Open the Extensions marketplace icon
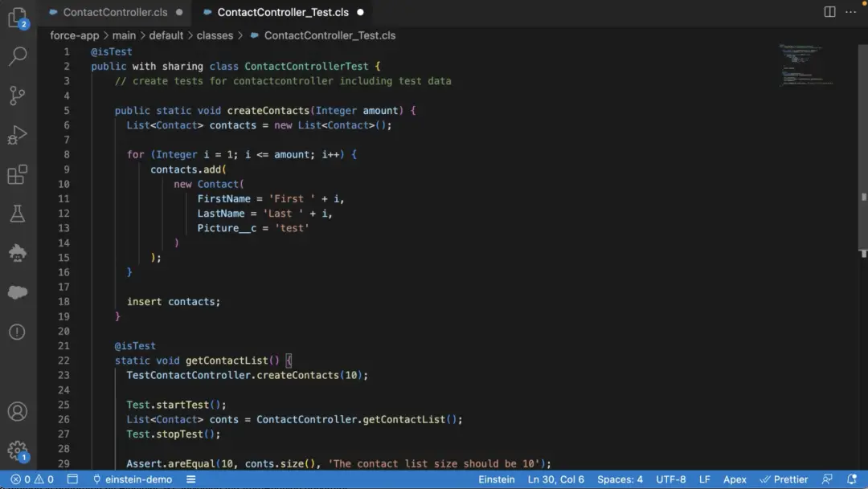The width and height of the screenshot is (868, 489). tap(17, 174)
